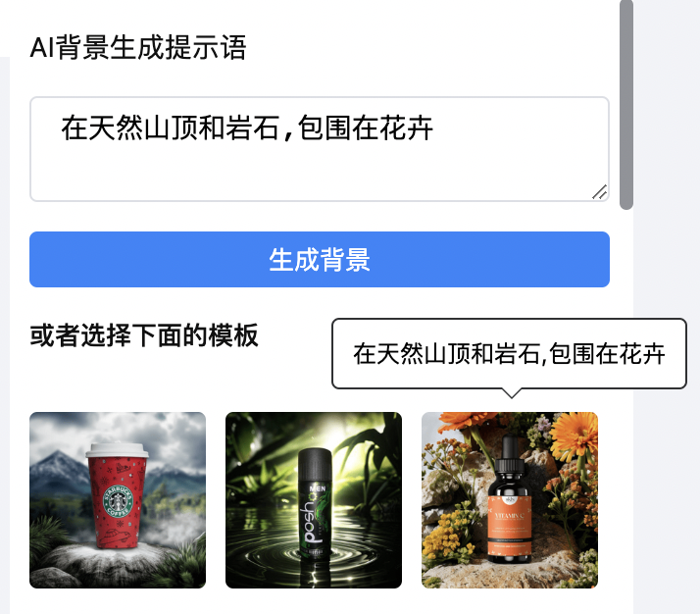Click the 或者选择下面的模板 heading
The width and height of the screenshot is (700, 614).
point(144,335)
